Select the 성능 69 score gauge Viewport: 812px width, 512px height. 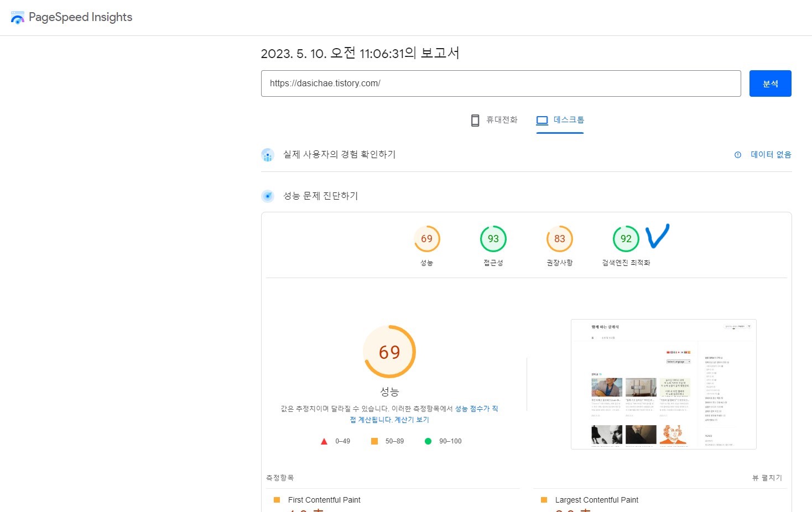tap(426, 239)
